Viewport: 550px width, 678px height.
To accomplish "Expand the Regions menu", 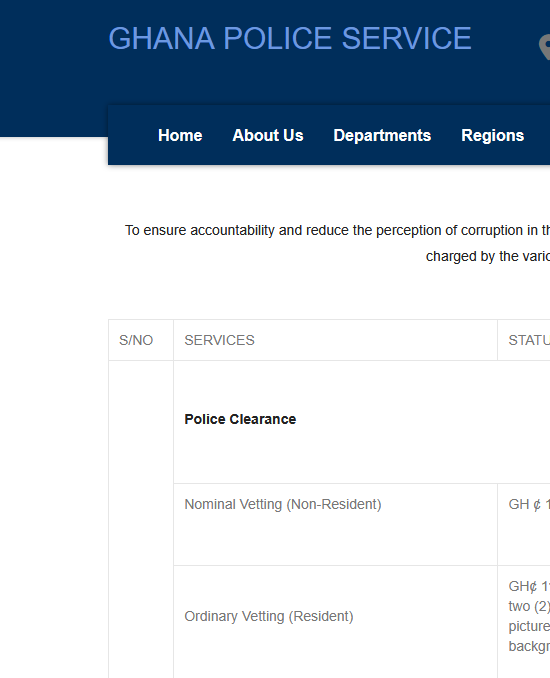I will (x=492, y=135).
